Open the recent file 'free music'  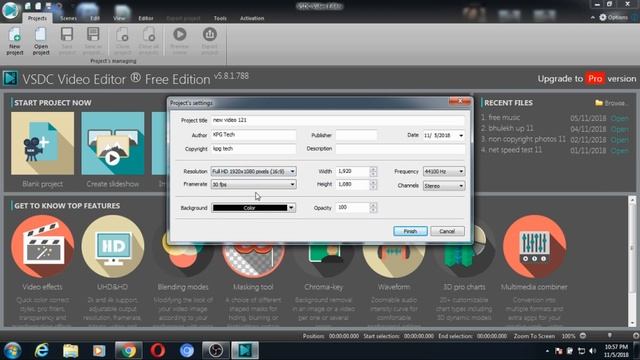point(504,118)
